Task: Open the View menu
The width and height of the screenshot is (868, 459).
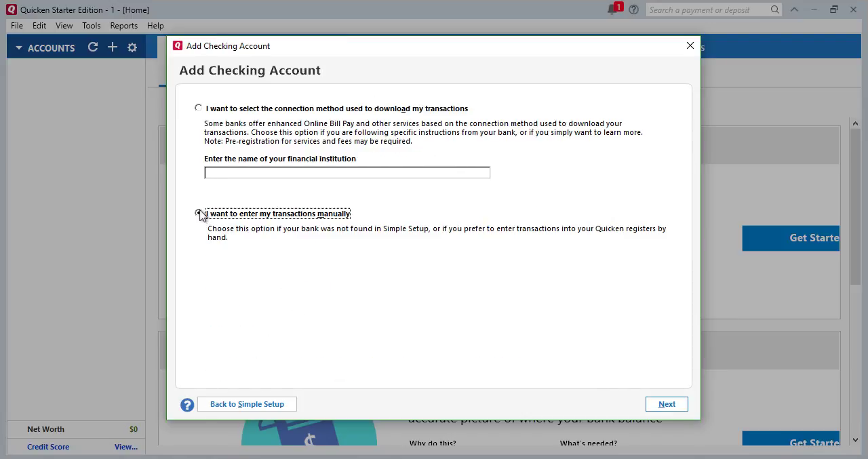Action: [x=64, y=26]
